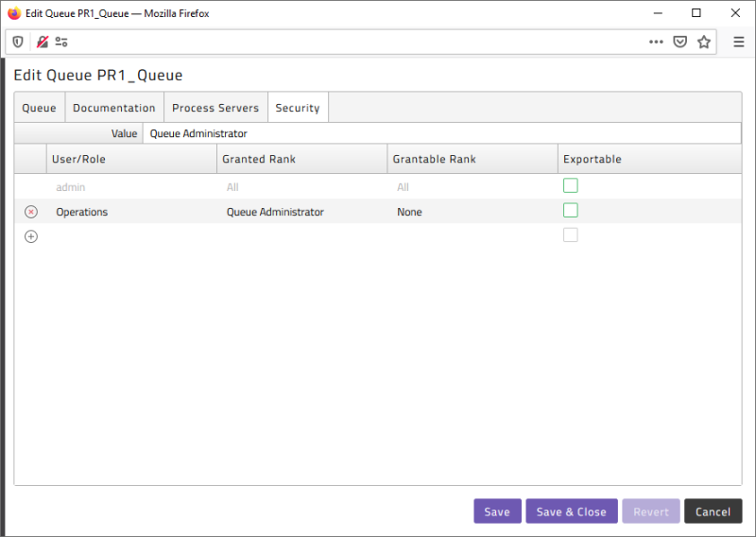Switch to the Process Servers tab

[215, 108]
